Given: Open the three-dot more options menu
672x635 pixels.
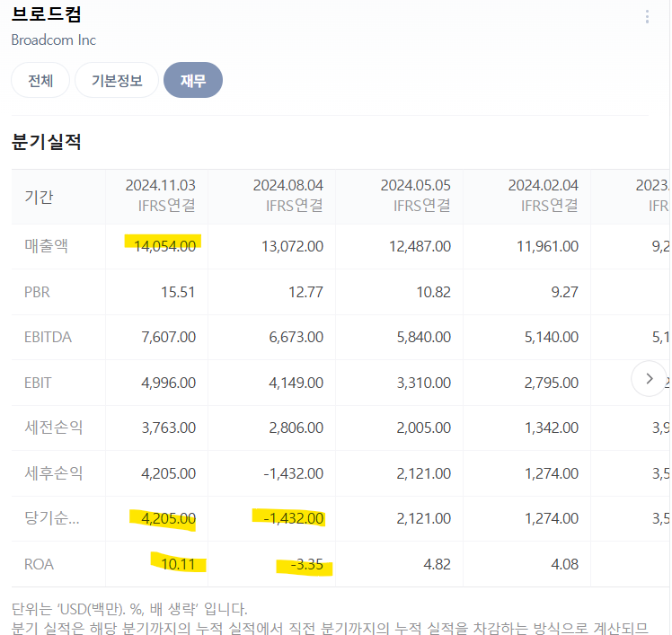Looking at the screenshot, I should (647, 17).
